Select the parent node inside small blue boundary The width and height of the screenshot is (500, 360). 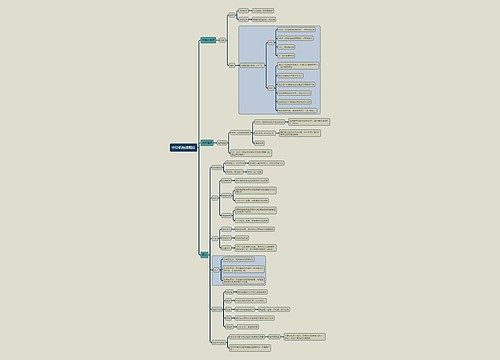pyautogui.click(x=216, y=270)
